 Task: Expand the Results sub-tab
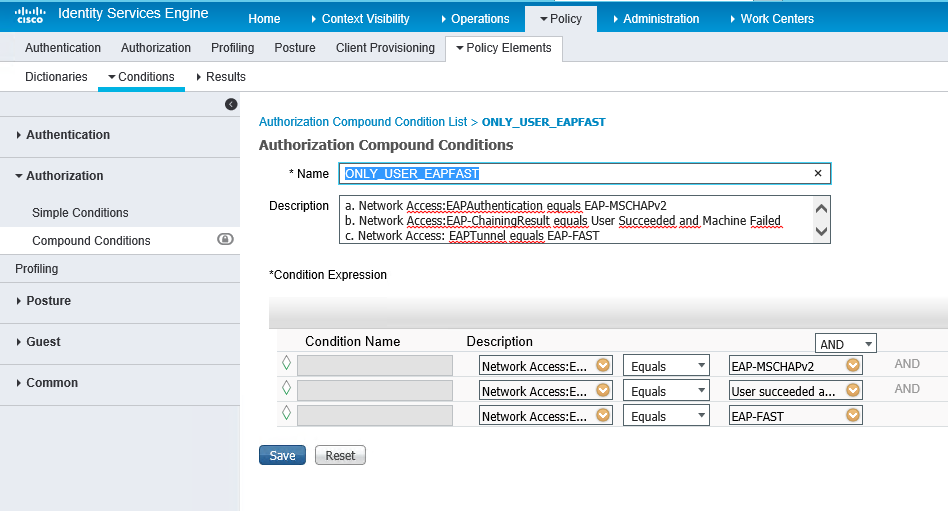[x=221, y=77]
